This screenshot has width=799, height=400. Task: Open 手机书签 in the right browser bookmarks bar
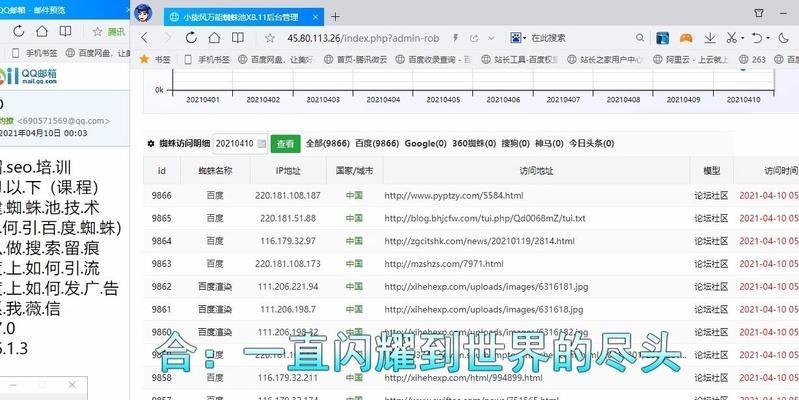pyautogui.click(x=207, y=60)
